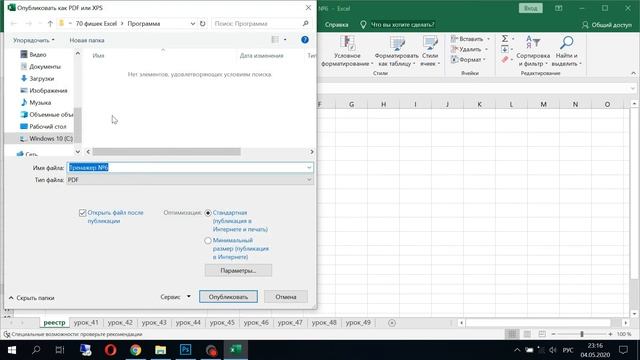Select Windows 10 (C:) drive
The height and width of the screenshot is (360, 640).
47,138
